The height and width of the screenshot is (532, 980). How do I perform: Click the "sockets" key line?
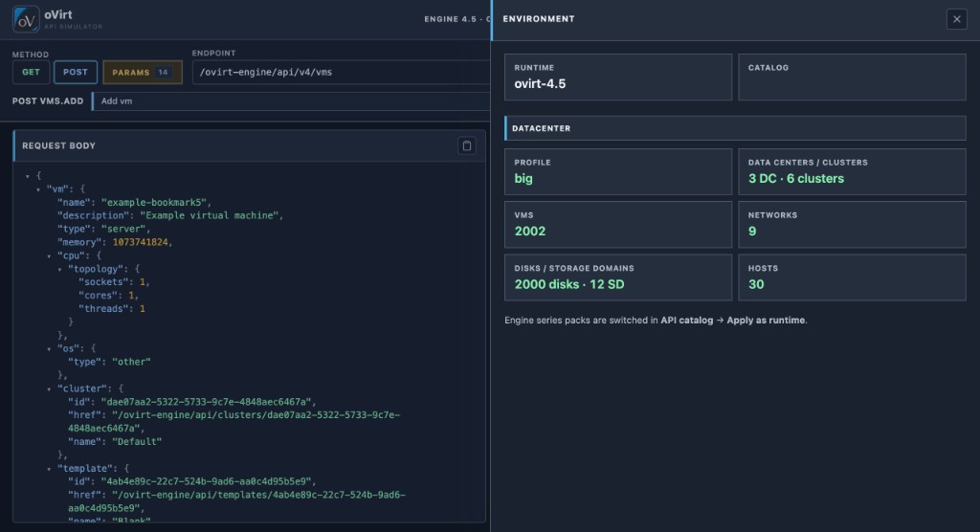pyautogui.click(x=114, y=282)
